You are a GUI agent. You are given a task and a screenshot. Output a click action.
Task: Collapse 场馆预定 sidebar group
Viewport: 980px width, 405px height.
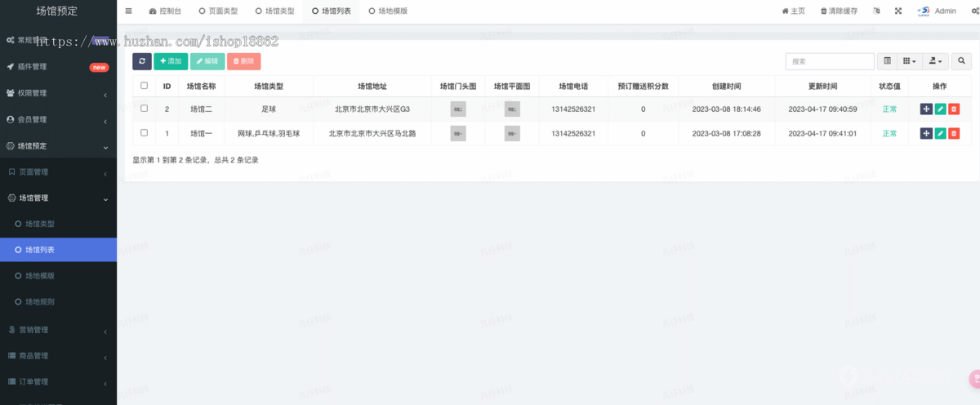pyautogui.click(x=58, y=146)
